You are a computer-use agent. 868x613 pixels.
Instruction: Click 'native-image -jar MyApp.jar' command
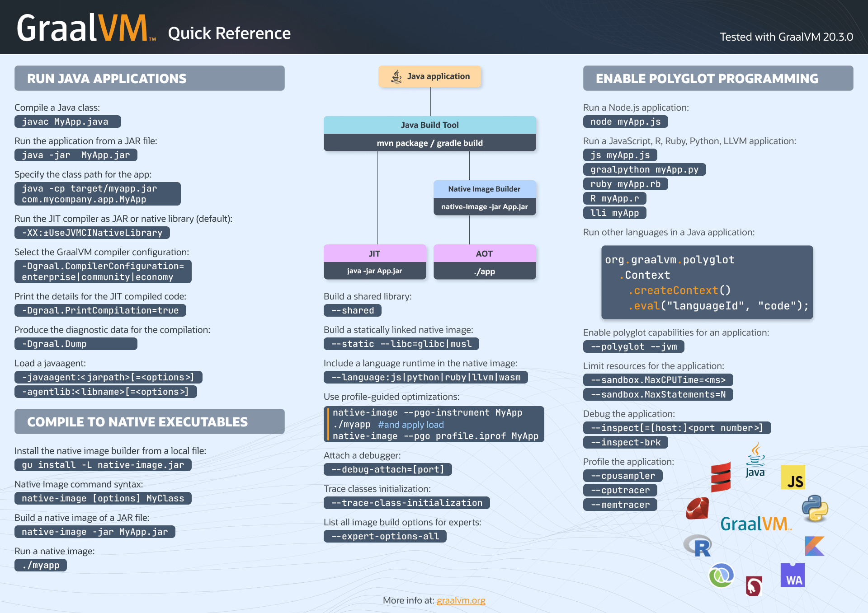click(x=94, y=532)
